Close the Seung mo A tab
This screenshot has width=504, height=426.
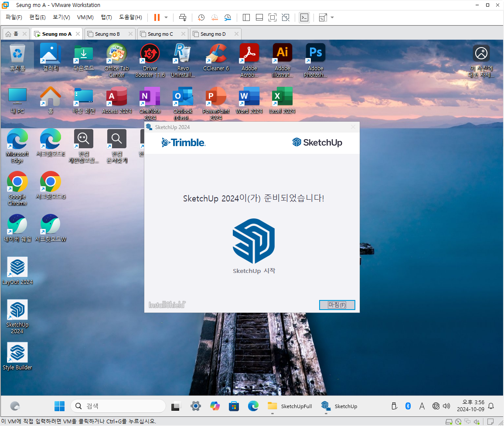point(78,34)
